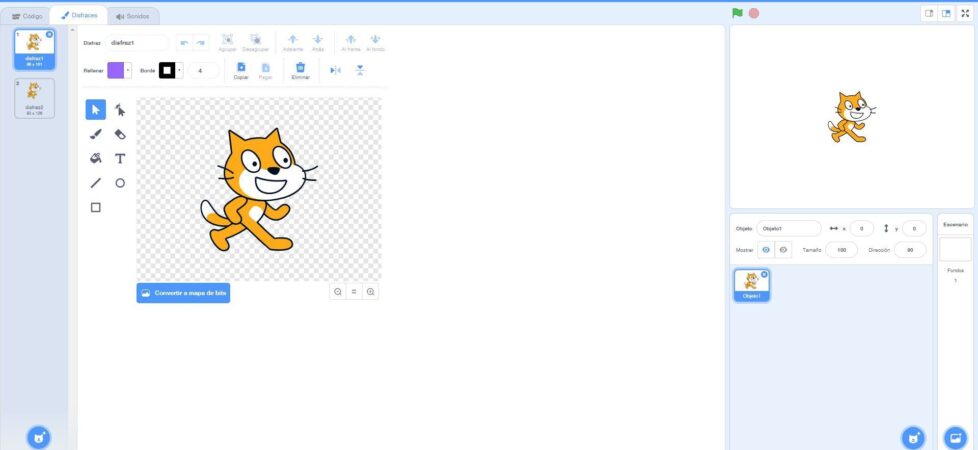Select the Reshape tool

point(120,110)
